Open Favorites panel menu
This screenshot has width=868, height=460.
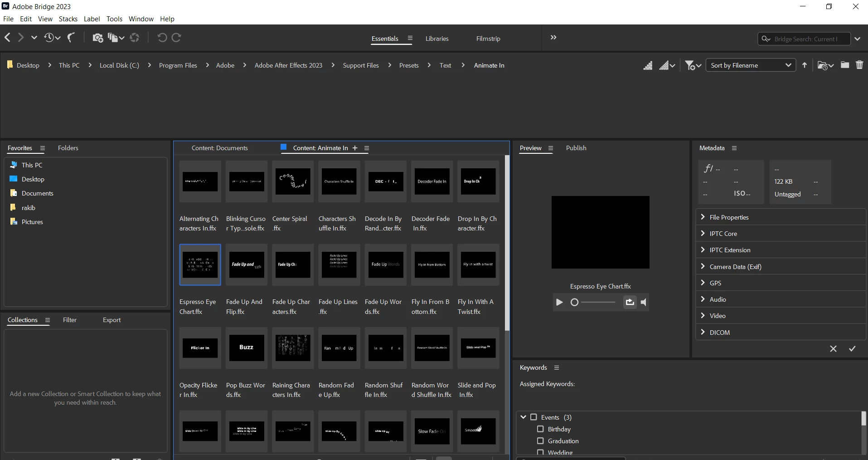[x=43, y=148]
